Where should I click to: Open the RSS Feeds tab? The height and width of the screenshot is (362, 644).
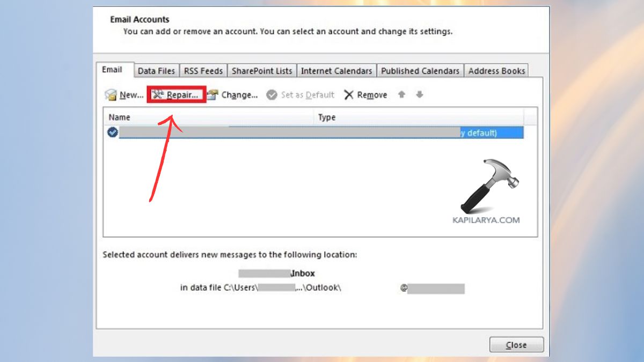[x=203, y=70]
